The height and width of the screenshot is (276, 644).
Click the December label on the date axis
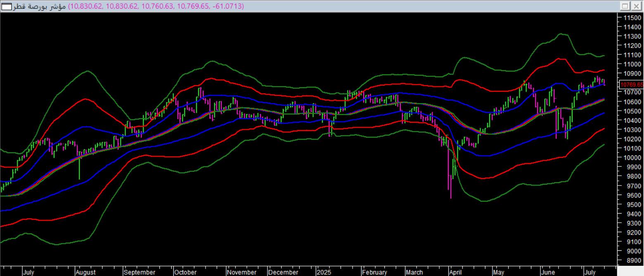pyautogui.click(x=283, y=272)
